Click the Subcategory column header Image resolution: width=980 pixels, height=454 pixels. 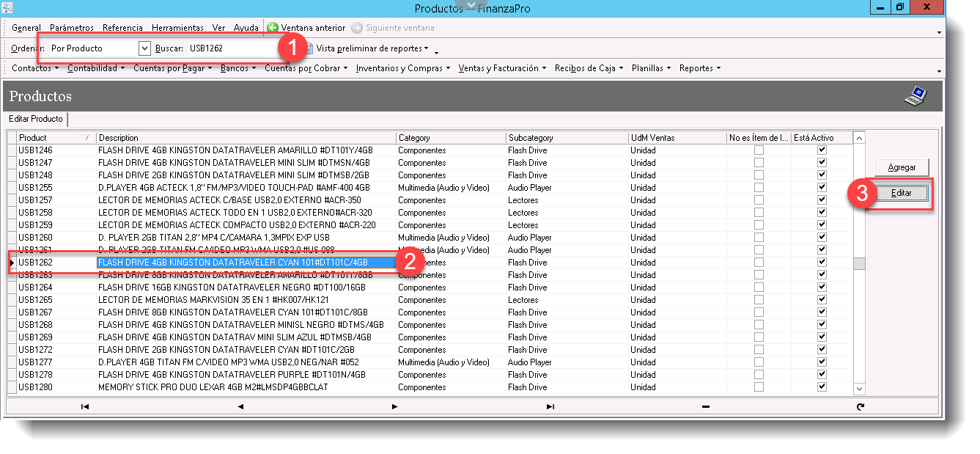click(567, 137)
